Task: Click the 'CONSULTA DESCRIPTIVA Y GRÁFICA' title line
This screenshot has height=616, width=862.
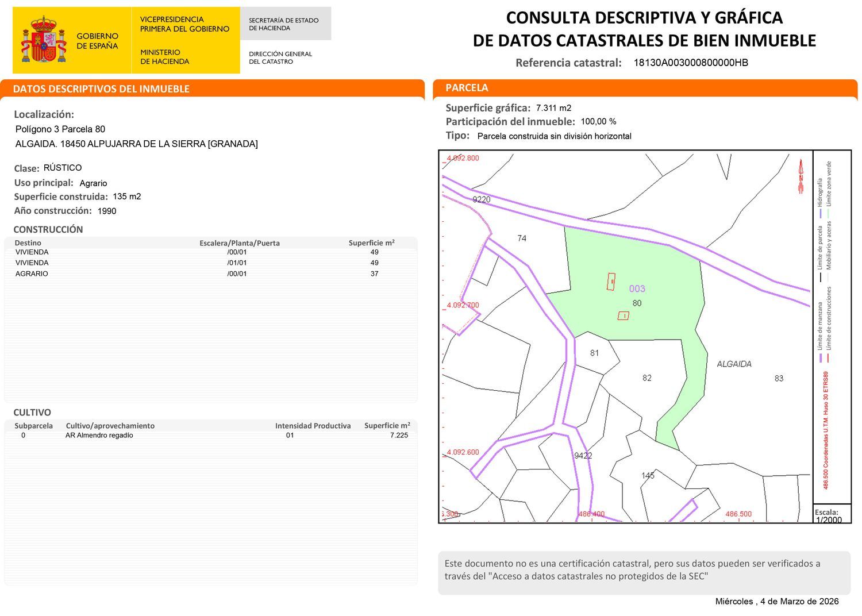Action: click(x=644, y=17)
